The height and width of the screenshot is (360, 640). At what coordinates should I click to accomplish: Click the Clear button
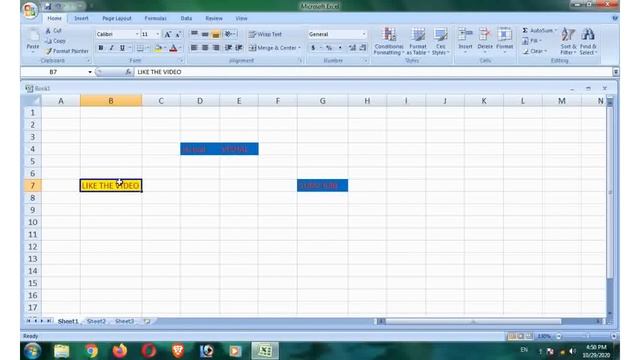[x=535, y=51]
